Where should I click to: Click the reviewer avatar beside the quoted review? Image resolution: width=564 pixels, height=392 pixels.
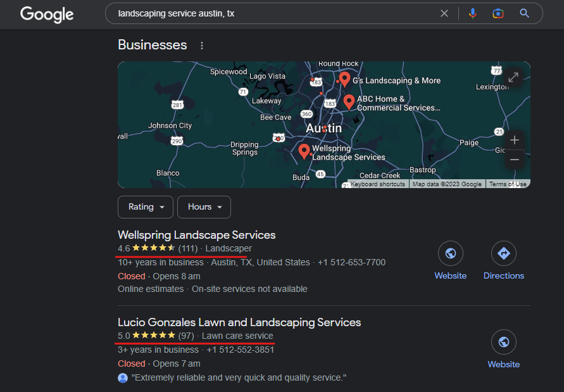click(123, 378)
